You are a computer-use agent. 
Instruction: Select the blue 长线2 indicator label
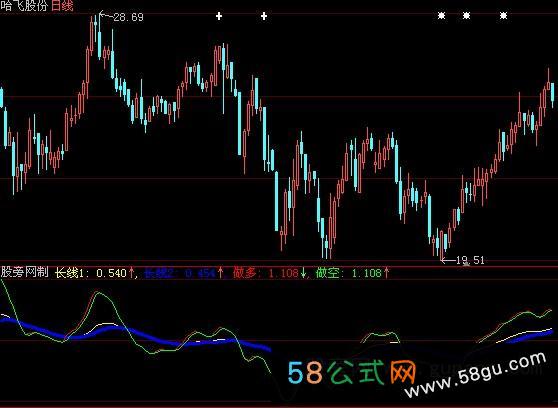(x=180, y=273)
